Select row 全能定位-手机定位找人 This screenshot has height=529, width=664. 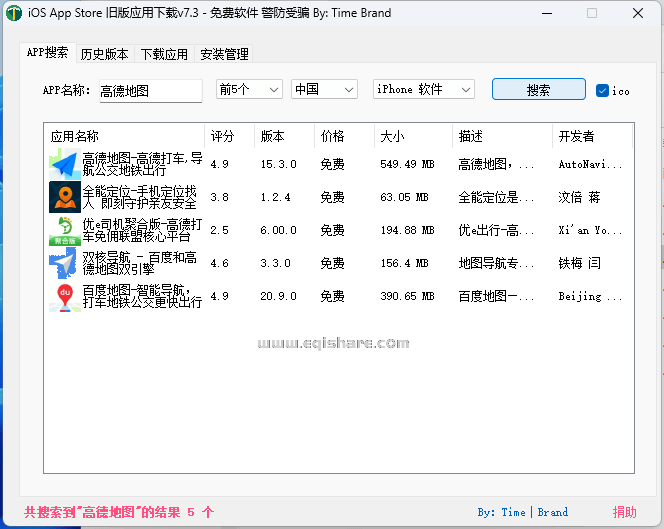[339, 197]
